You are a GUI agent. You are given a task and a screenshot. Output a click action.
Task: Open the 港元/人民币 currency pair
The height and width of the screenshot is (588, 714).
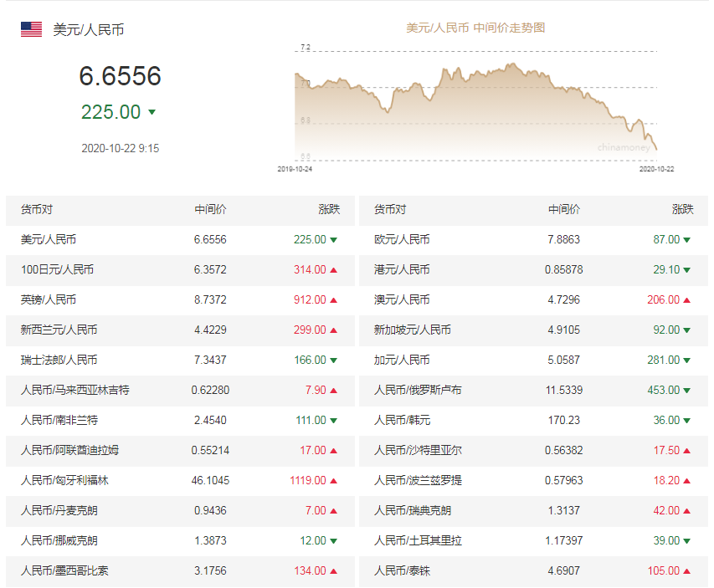[402, 269]
